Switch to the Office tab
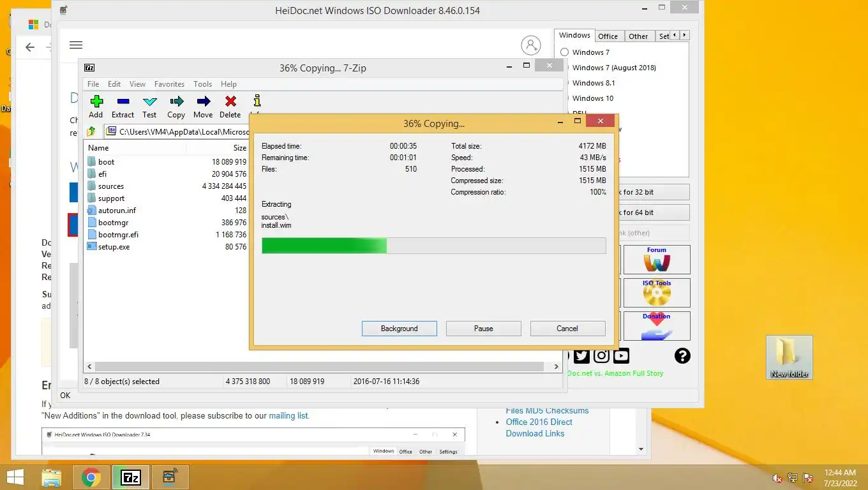Screen dimensions: 868x490 pos(608,36)
